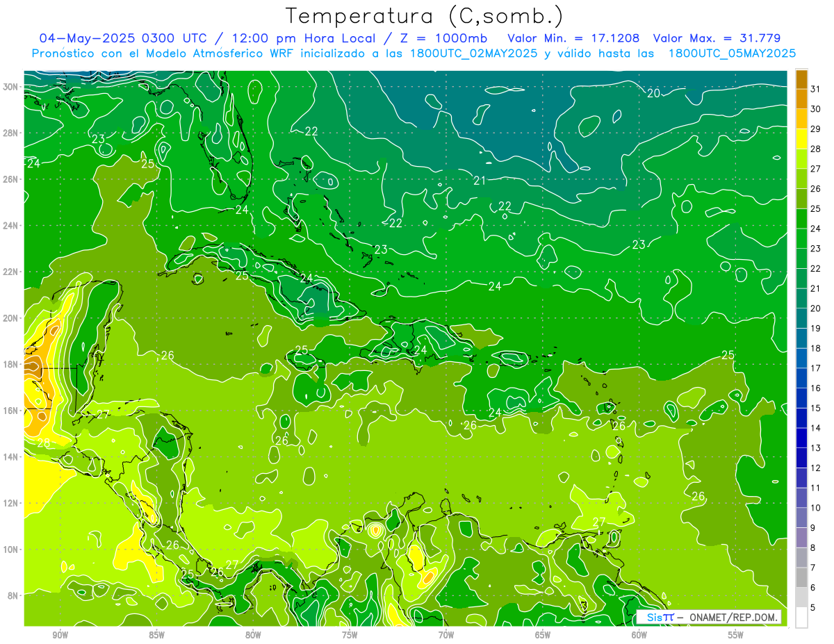Click the "18N" latitude axis label

point(10,364)
